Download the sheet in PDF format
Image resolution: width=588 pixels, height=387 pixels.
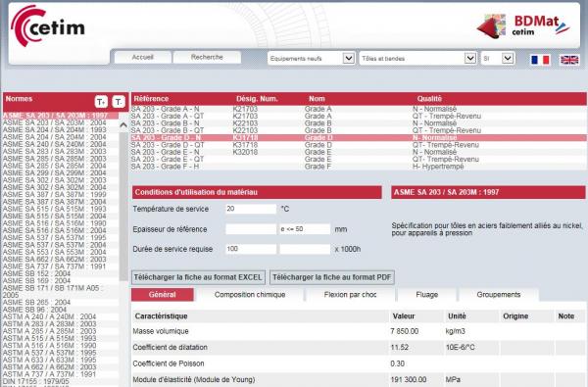point(332,277)
